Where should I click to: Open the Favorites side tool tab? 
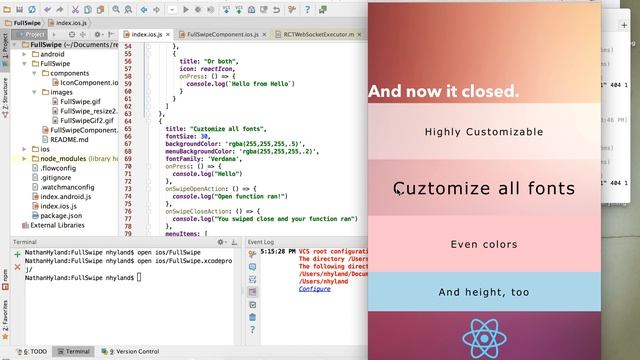5,319
